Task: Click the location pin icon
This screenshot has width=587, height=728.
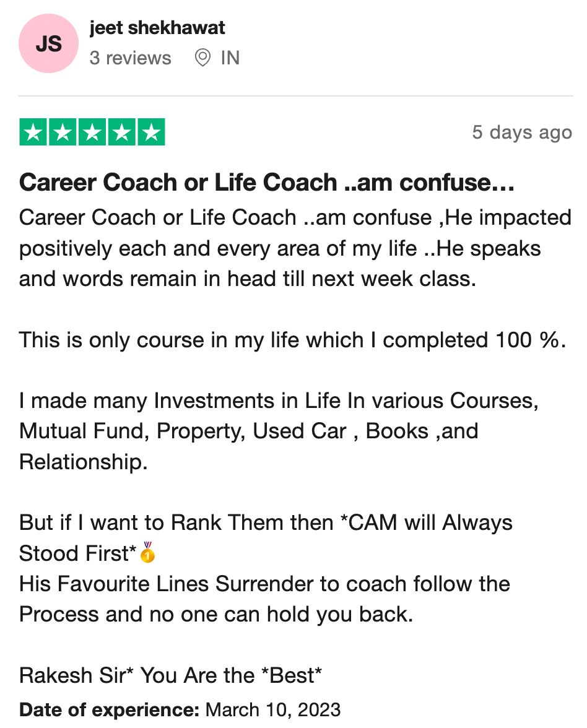Action: [202, 58]
